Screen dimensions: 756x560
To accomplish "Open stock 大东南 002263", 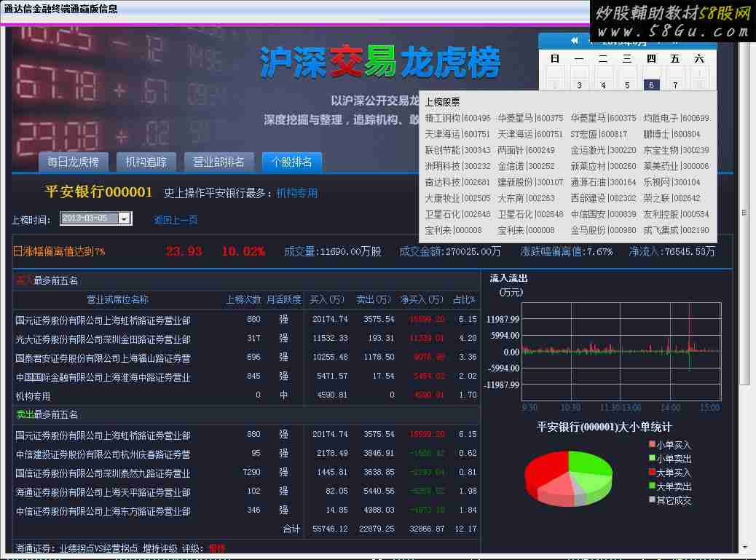I will tap(527, 198).
